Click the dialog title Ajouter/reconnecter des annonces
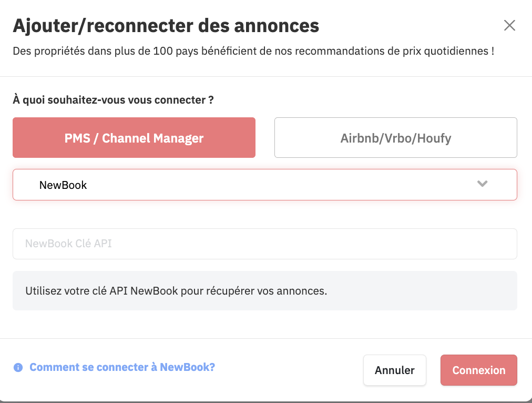Viewport: 532px width, 403px height. pyautogui.click(x=166, y=26)
